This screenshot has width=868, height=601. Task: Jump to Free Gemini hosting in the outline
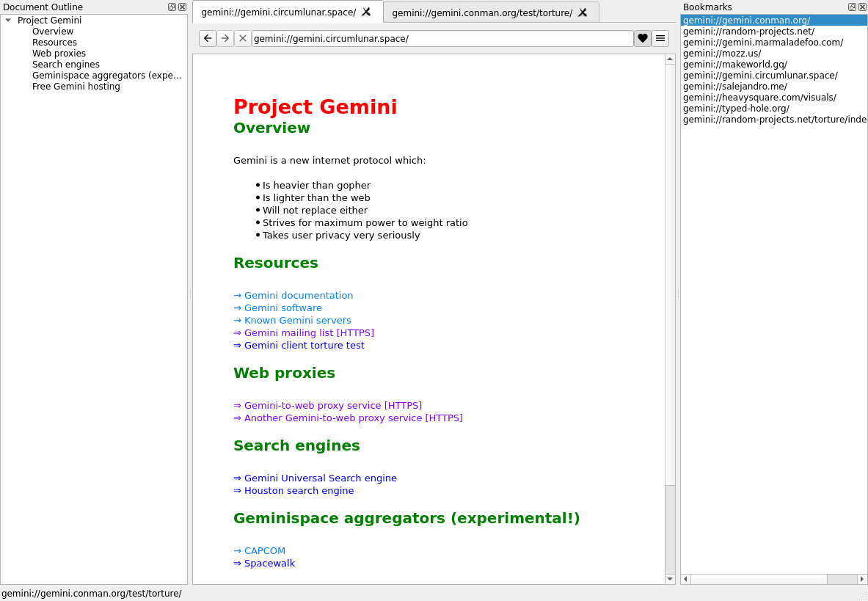pyautogui.click(x=76, y=87)
